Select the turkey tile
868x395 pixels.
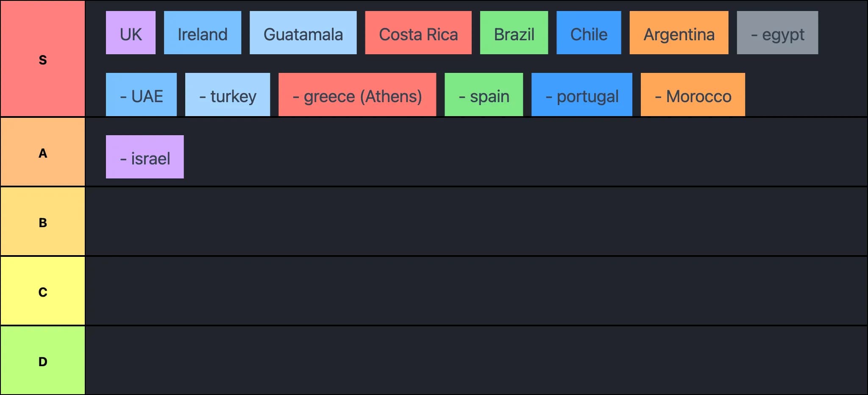tap(228, 95)
